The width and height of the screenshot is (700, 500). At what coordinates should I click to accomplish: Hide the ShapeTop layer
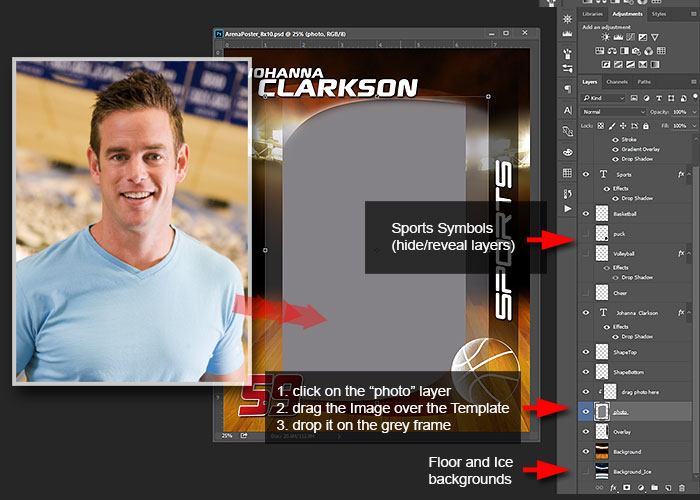tap(586, 352)
